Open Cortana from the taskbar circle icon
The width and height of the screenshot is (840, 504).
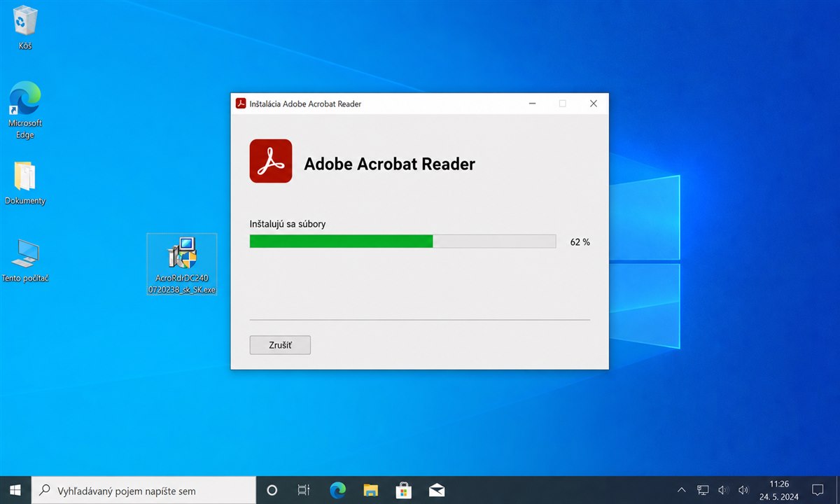[272, 490]
